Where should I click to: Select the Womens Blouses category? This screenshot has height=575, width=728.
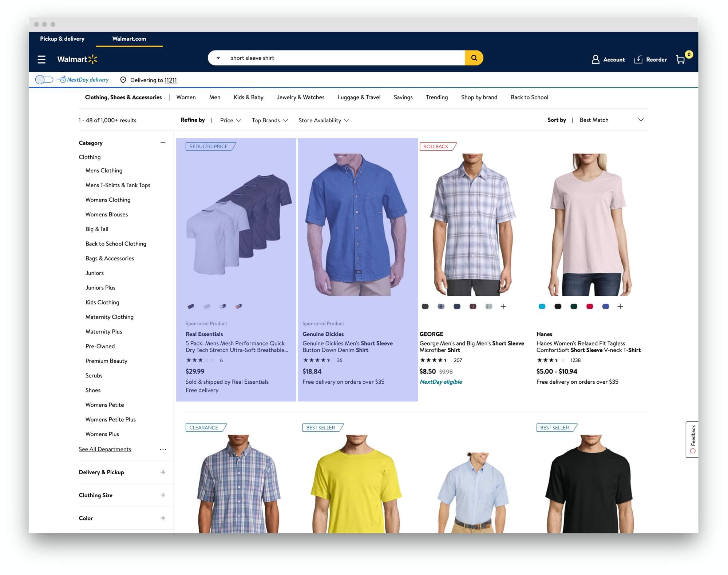(x=107, y=215)
